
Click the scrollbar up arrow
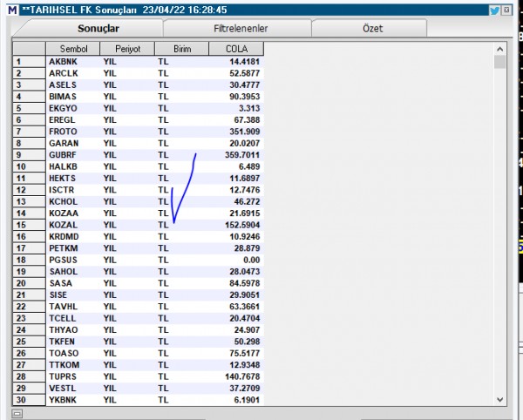click(x=499, y=49)
